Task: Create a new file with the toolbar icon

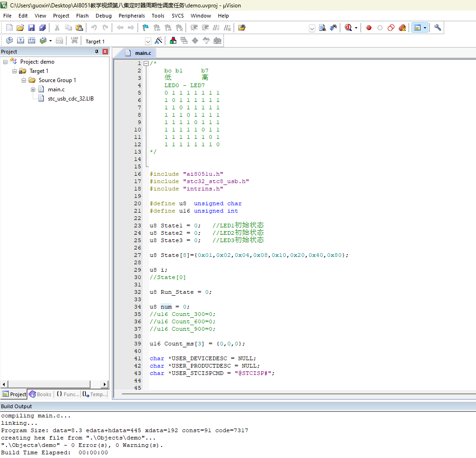Action: pos(9,28)
